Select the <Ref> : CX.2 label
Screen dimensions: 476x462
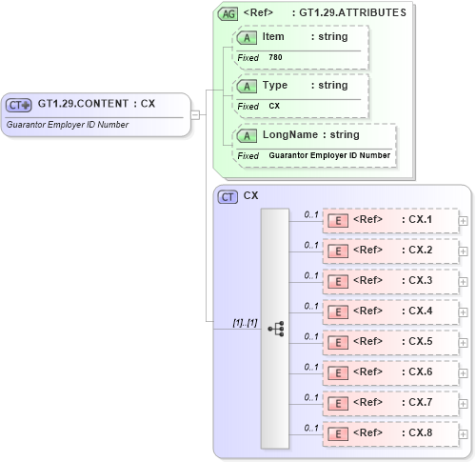[x=392, y=250]
